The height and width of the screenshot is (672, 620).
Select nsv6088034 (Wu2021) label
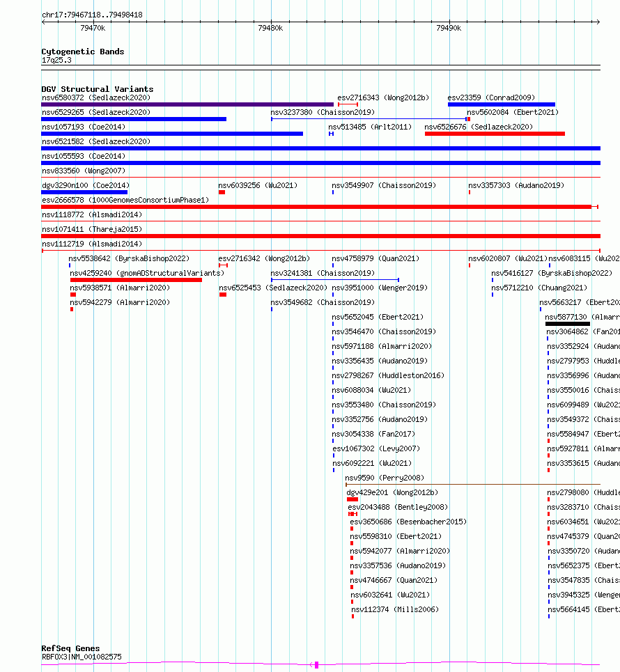click(x=371, y=390)
